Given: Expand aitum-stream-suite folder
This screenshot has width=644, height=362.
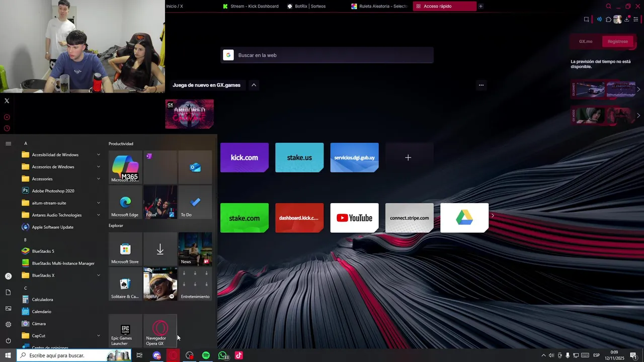Looking at the screenshot, I should pos(61,203).
